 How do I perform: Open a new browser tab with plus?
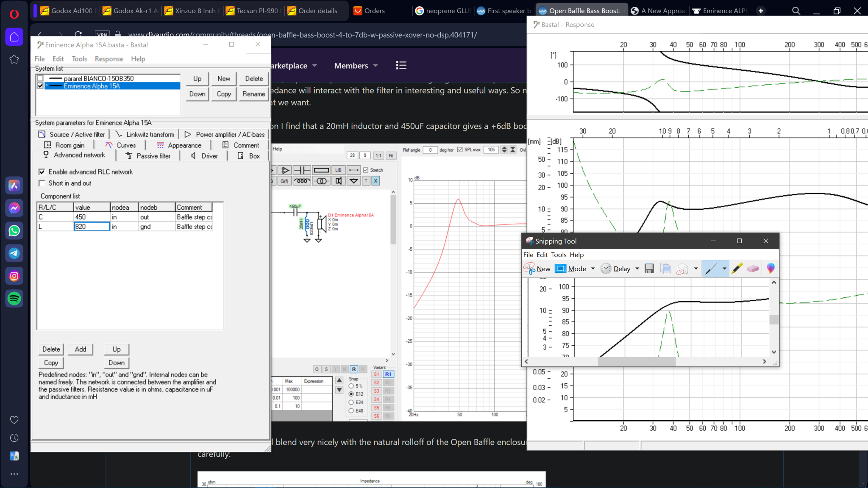(761, 11)
